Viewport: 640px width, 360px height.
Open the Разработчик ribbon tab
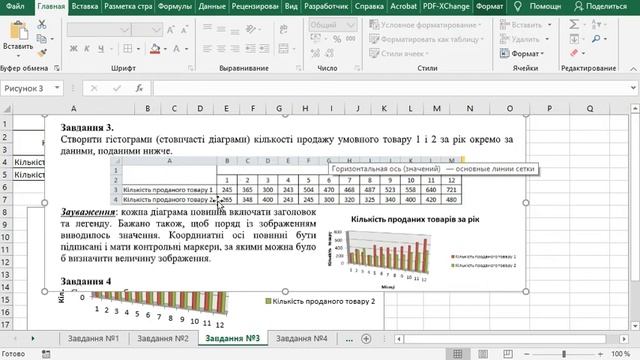pyautogui.click(x=326, y=7)
